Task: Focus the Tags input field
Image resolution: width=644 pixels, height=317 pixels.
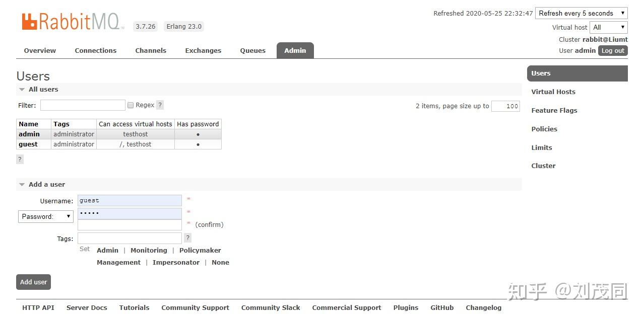Action: coord(130,238)
